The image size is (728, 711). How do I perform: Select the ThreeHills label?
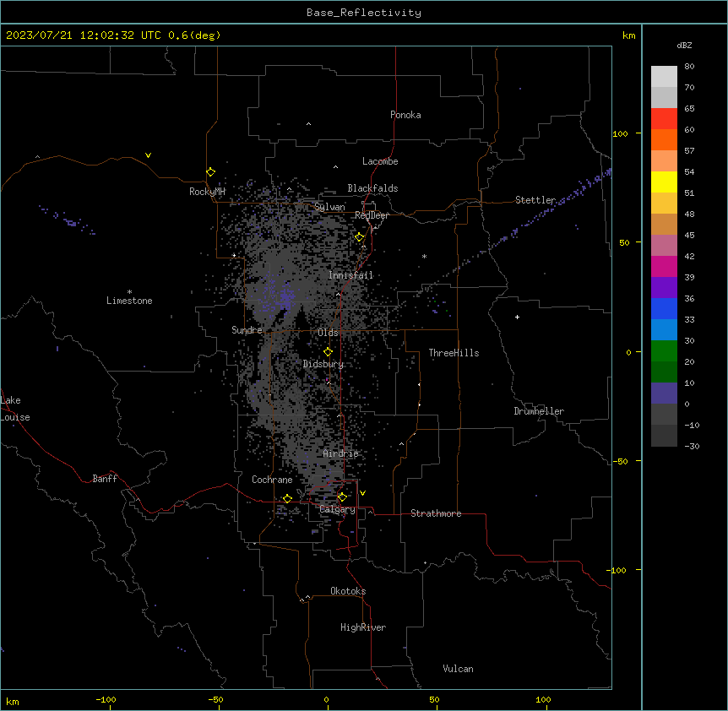pyautogui.click(x=454, y=353)
